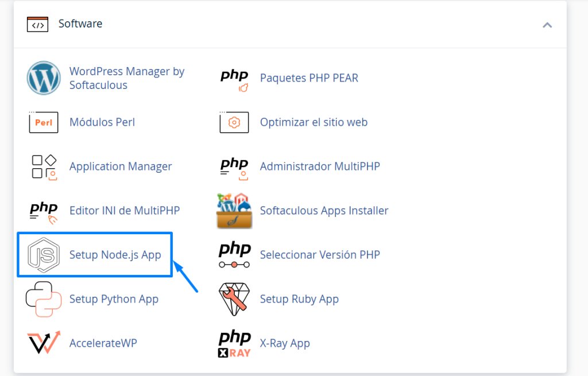The height and width of the screenshot is (376, 588).
Task: Click the Software section code icon
Action: (37, 24)
